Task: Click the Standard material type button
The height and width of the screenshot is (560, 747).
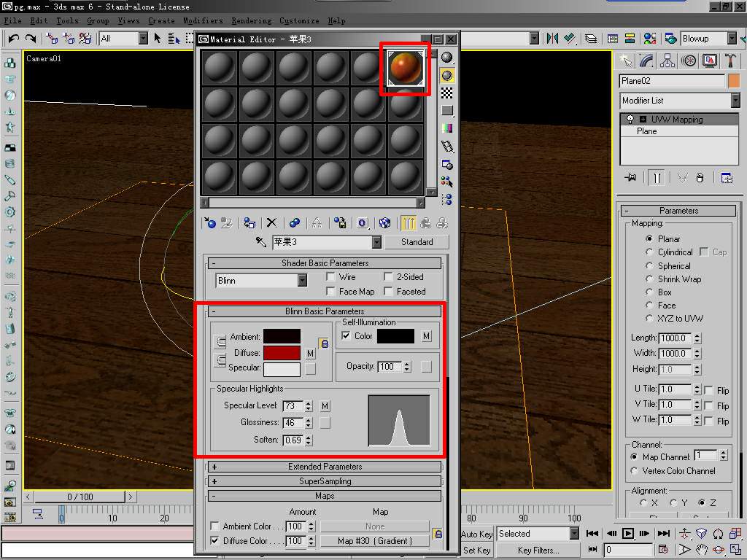Action: (x=417, y=242)
